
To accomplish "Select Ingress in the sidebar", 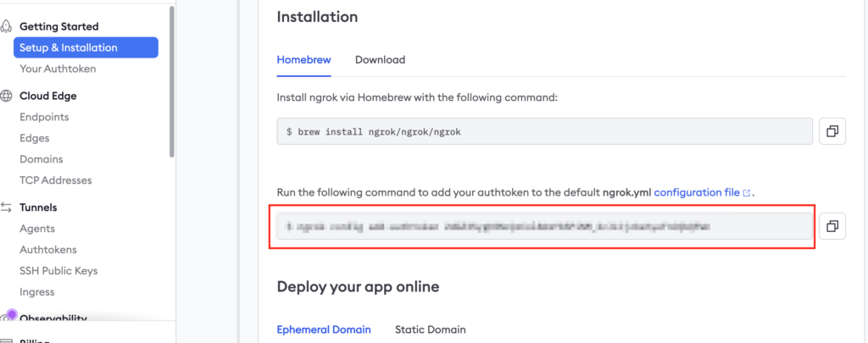I will (37, 291).
